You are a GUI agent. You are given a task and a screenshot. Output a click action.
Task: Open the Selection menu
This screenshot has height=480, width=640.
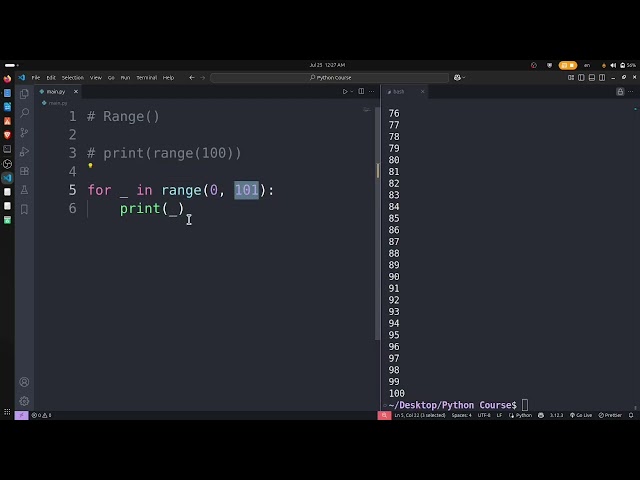pos(73,78)
